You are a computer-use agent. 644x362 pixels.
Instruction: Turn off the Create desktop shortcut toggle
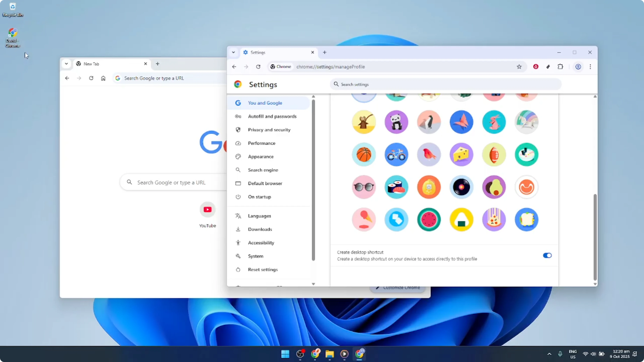pyautogui.click(x=547, y=255)
